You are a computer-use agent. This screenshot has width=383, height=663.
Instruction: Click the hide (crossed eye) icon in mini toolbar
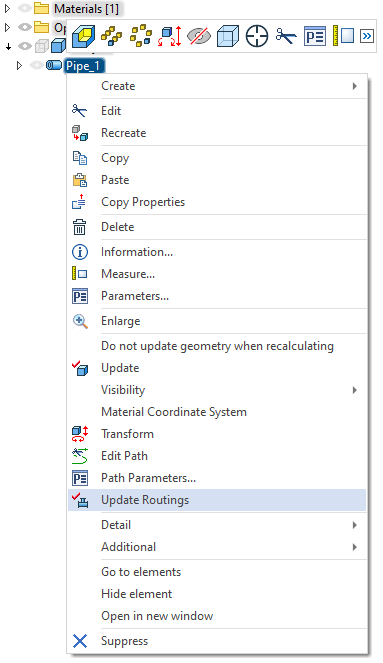199,36
